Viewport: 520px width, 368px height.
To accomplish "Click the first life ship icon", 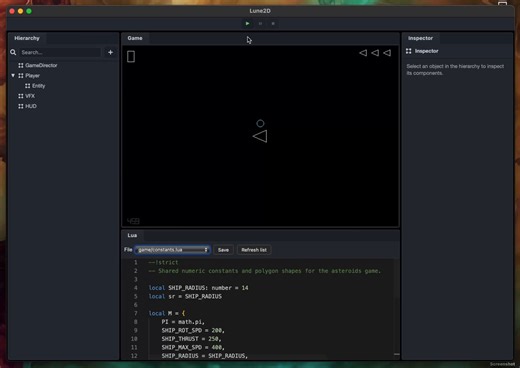I will tap(363, 53).
